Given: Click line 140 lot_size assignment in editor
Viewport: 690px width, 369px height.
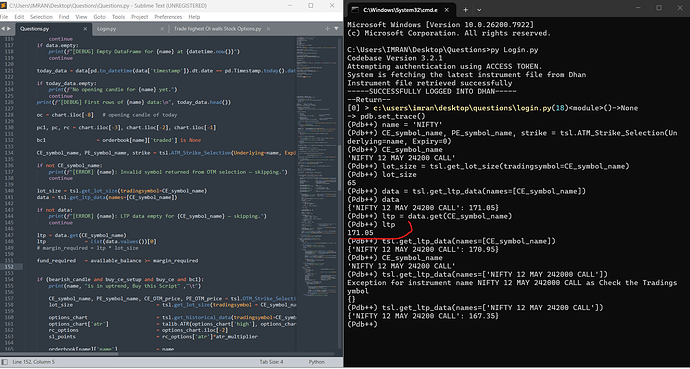Looking at the screenshot, I should [x=122, y=191].
